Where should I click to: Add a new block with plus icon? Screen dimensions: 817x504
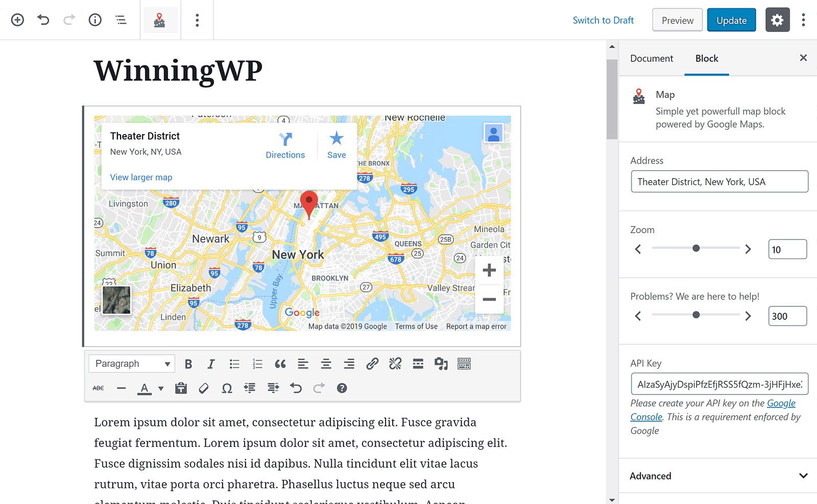click(x=17, y=20)
